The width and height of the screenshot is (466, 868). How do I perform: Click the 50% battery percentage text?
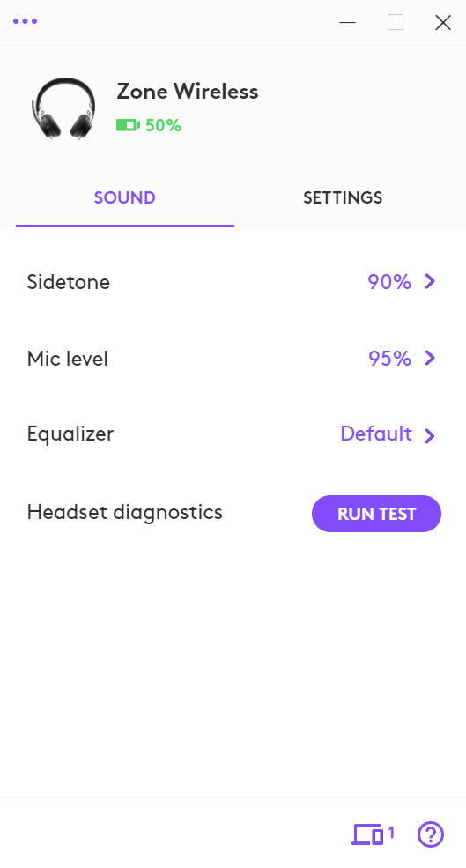tap(163, 126)
